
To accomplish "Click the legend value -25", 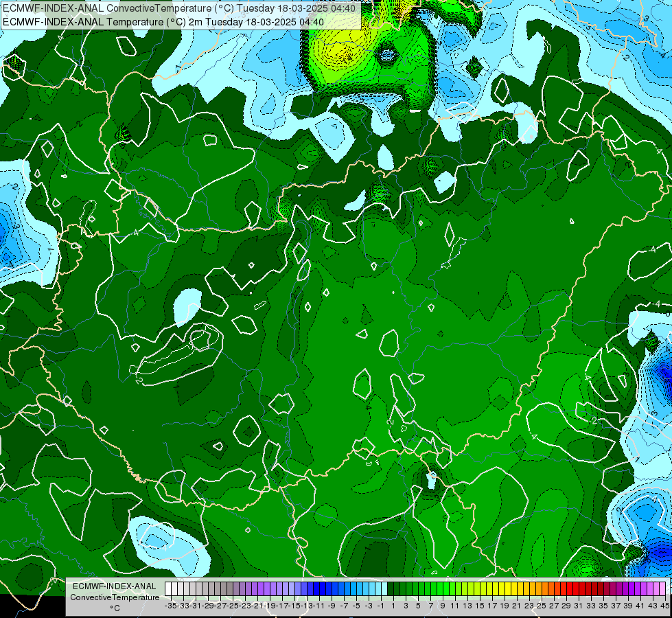I will [x=233, y=606].
